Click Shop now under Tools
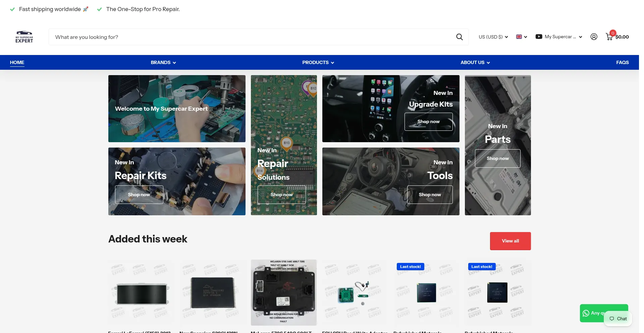644x333 pixels. tap(430, 195)
